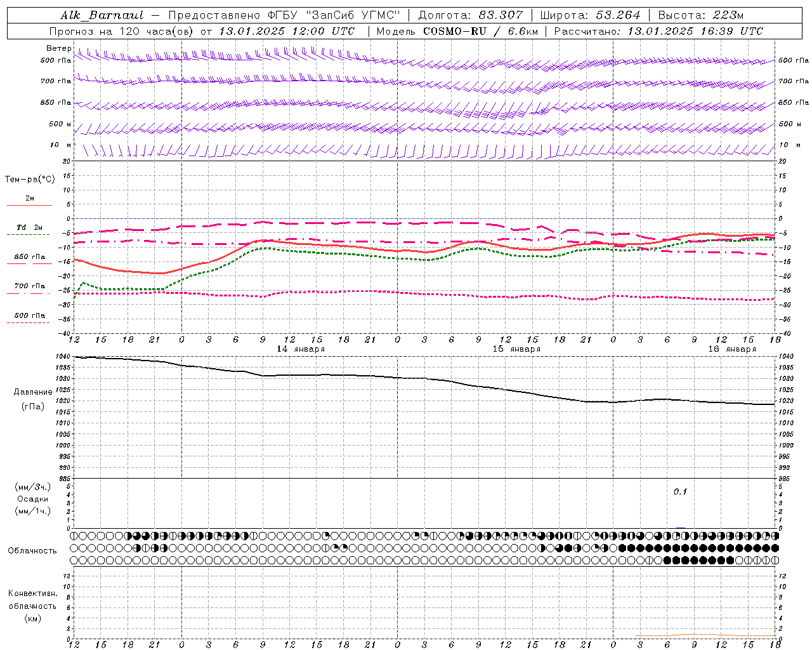Viewport: 812px width, 650px height.
Task: Click the '(гПа)' unit label under Давление
Action: click(x=33, y=407)
